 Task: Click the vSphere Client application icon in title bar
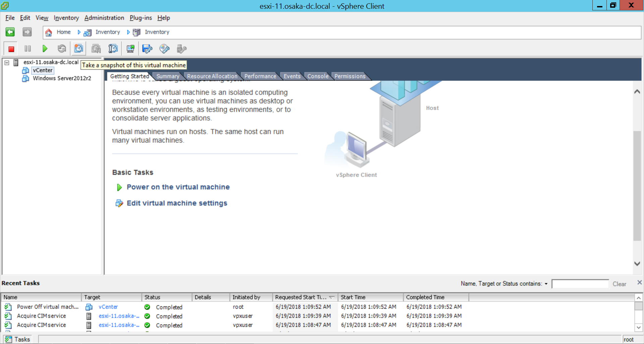click(5, 6)
